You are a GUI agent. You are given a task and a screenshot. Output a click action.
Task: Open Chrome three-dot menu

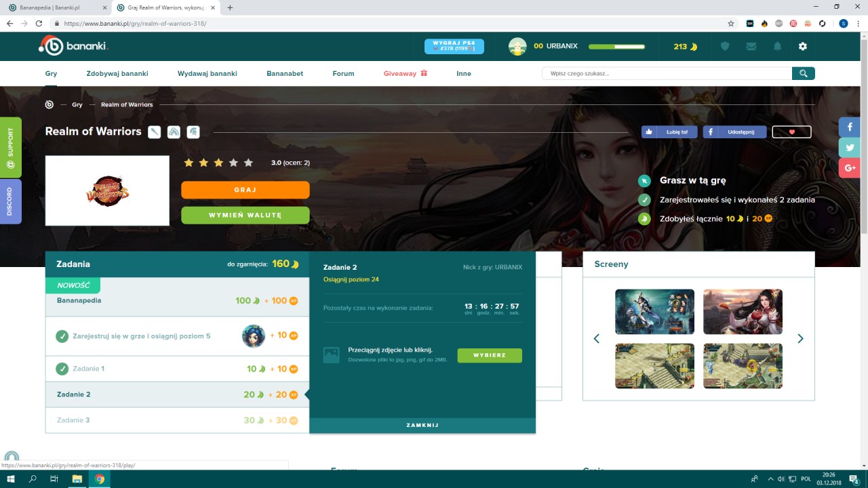point(858,23)
